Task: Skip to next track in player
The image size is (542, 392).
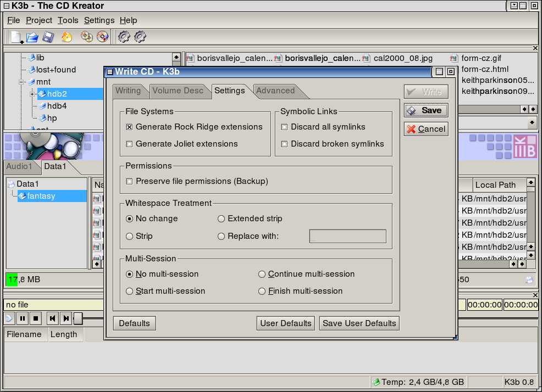Action: click(65, 318)
